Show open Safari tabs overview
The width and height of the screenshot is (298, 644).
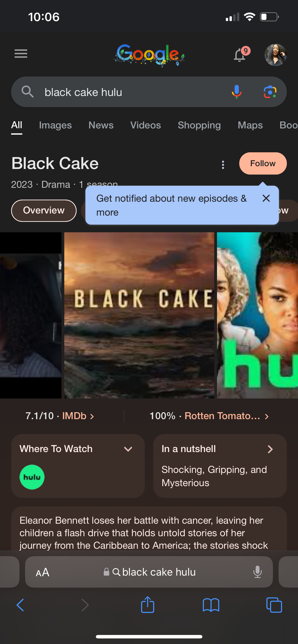click(274, 605)
